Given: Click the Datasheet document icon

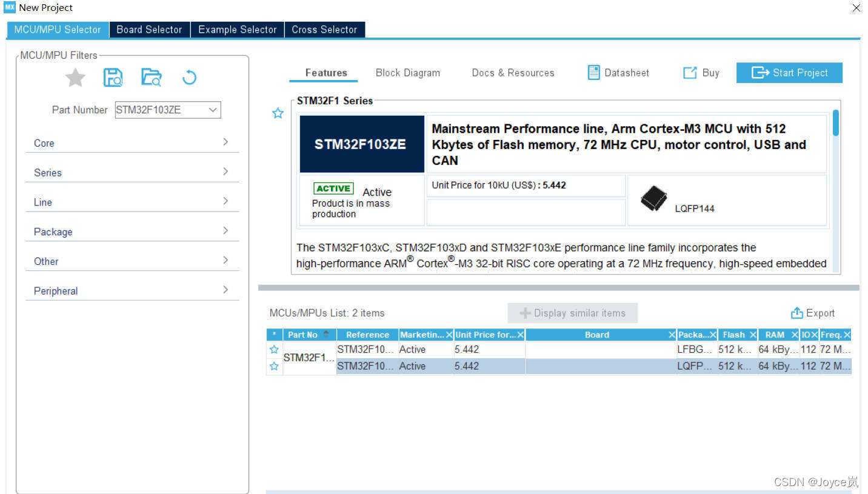Looking at the screenshot, I should 594,73.
